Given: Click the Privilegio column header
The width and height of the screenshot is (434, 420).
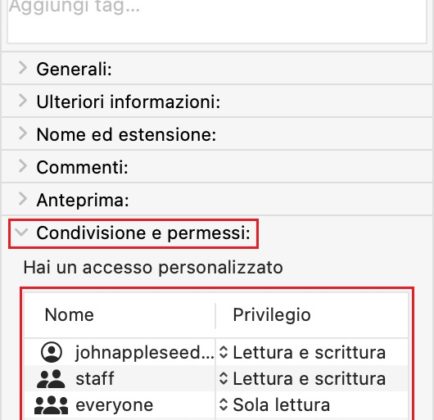Looking at the screenshot, I should (272, 315).
